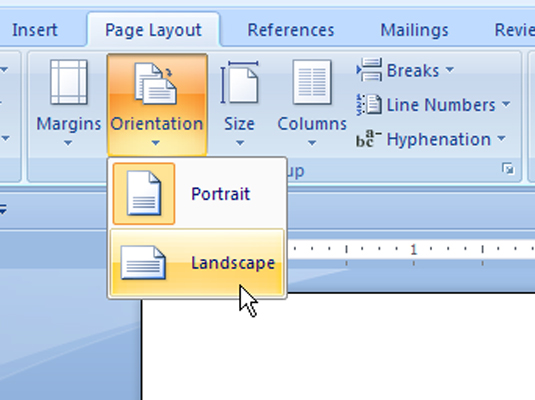The image size is (535, 400).
Task: Click the Orientation pages icon
Action: coord(156,84)
